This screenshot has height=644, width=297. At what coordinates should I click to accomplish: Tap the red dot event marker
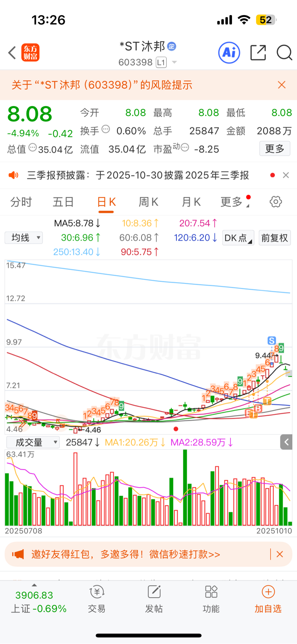[x=176, y=429]
